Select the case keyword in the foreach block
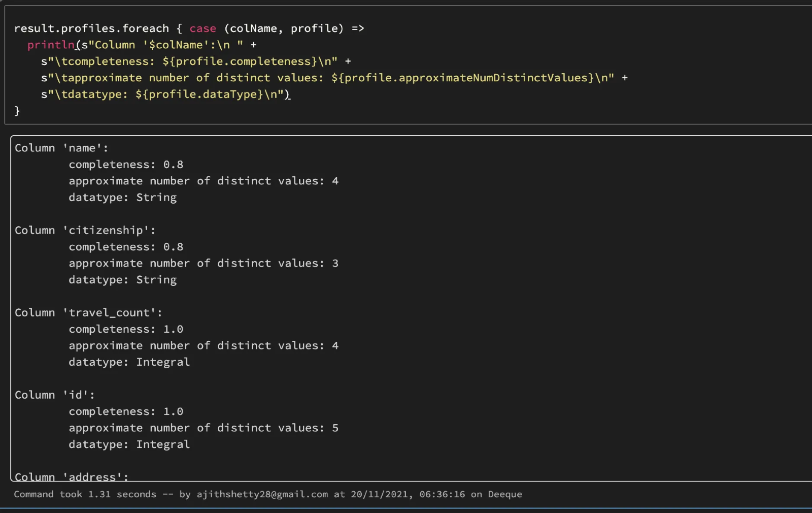This screenshot has width=812, height=513. click(202, 28)
